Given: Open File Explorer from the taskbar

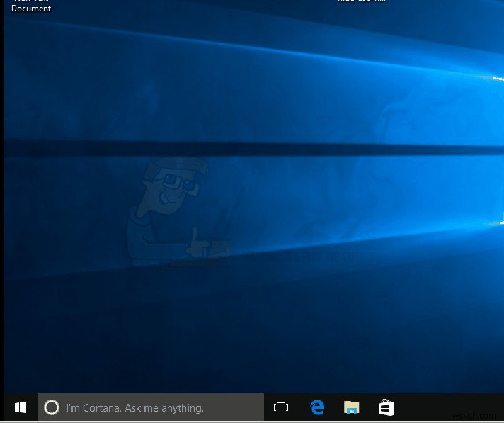Looking at the screenshot, I should pyautogui.click(x=351, y=407).
